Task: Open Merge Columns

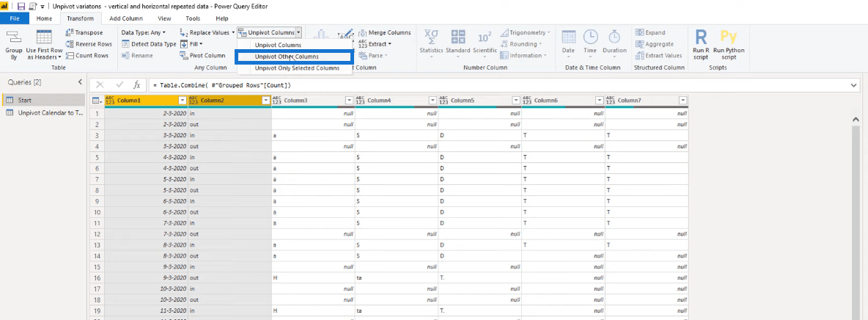Action: pyautogui.click(x=385, y=33)
